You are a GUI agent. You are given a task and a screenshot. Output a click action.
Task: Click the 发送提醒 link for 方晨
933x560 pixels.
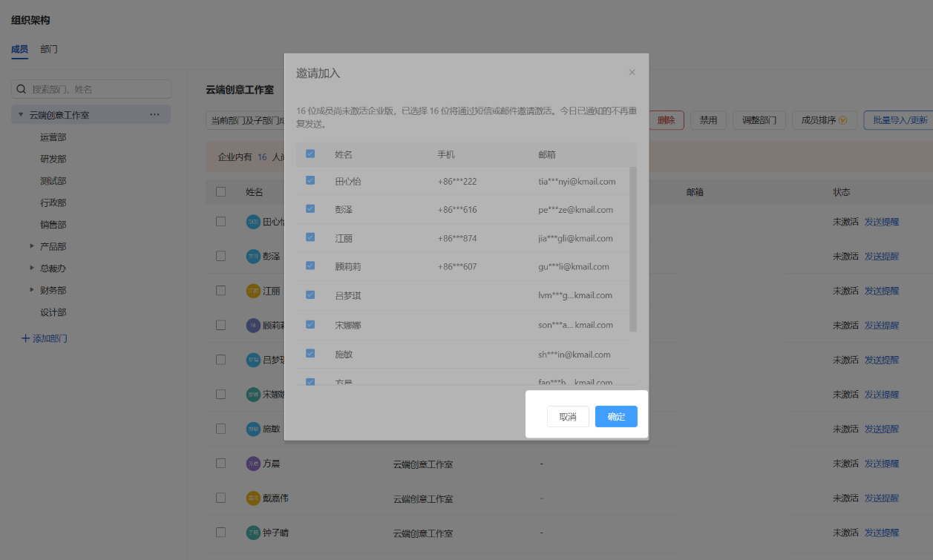pos(882,463)
